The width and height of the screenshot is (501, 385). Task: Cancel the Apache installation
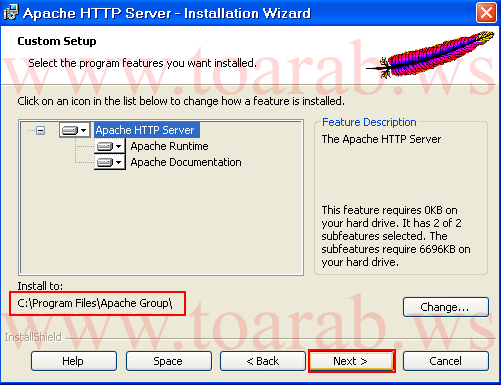click(x=446, y=361)
